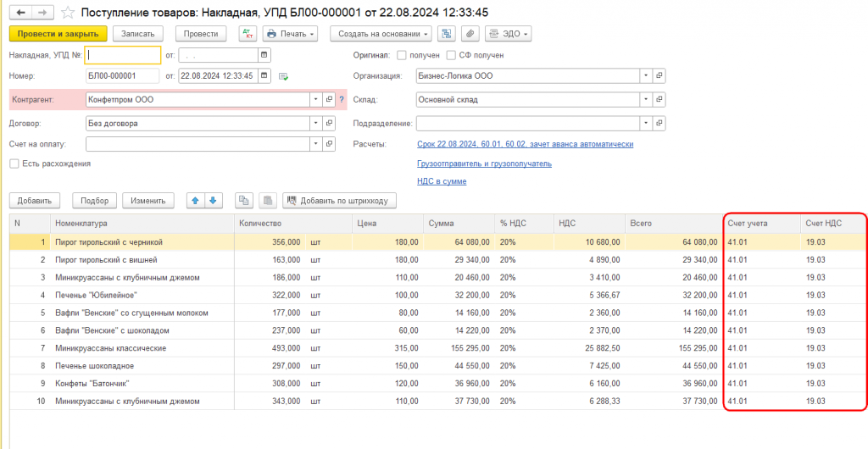
Task: Sort by Номенклатура column header
Action: pyautogui.click(x=142, y=224)
